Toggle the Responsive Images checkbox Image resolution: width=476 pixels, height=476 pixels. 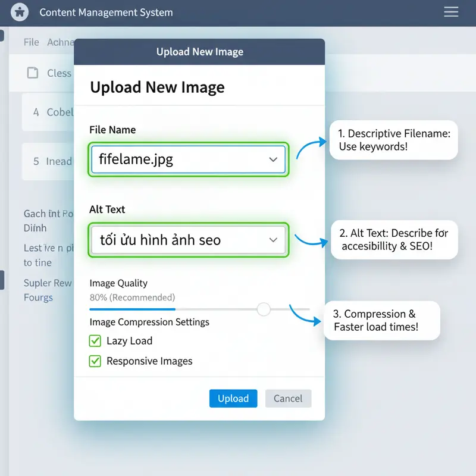tap(95, 361)
